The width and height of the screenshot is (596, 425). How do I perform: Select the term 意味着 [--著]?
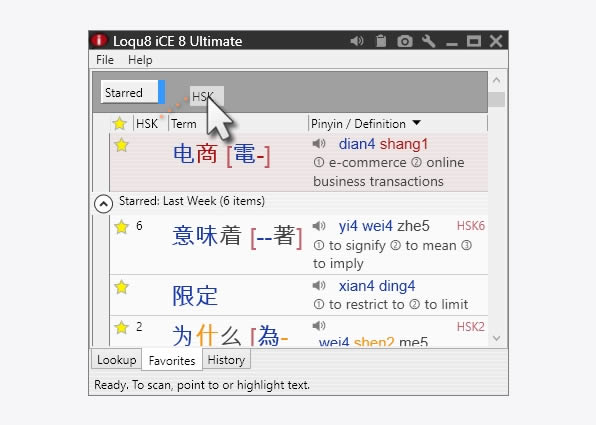(x=237, y=236)
